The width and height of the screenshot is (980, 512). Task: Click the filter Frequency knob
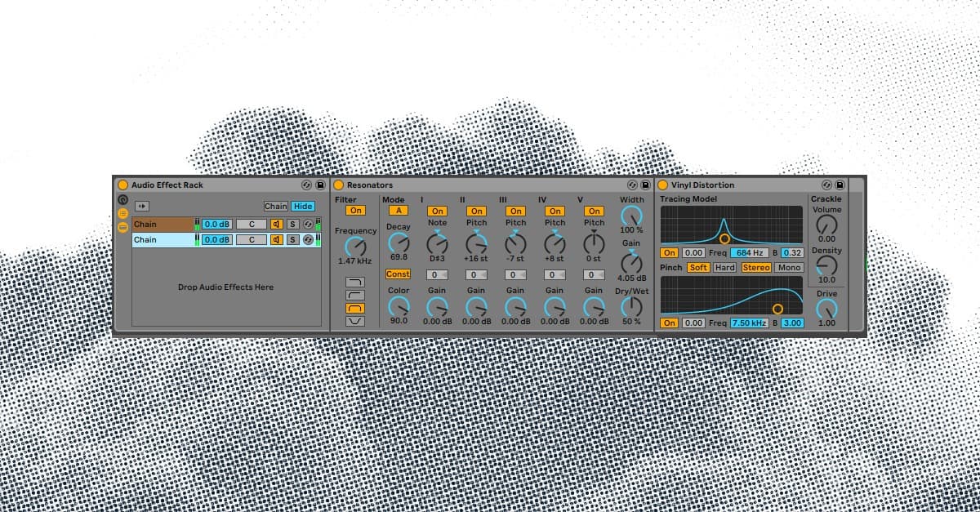tap(355, 246)
